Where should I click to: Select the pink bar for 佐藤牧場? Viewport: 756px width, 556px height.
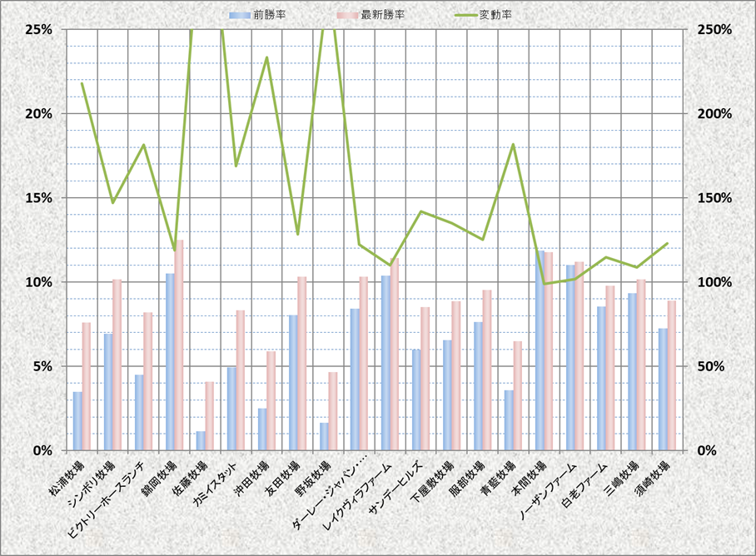(x=210, y=416)
